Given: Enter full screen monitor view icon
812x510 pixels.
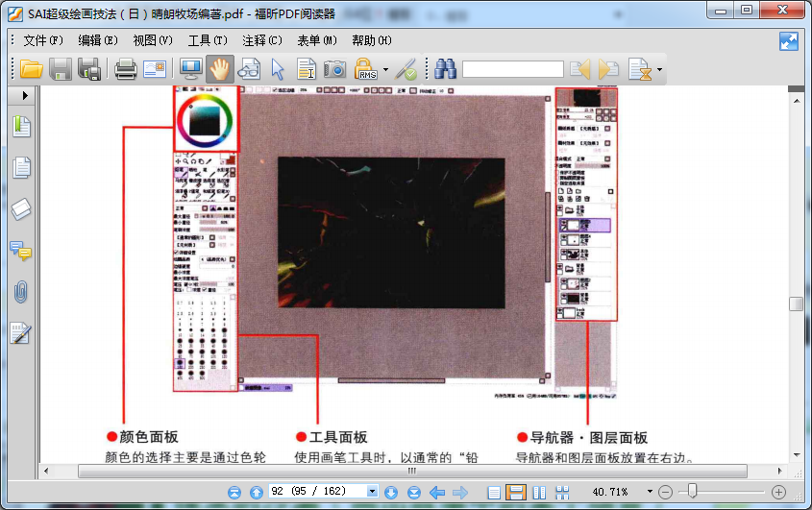Looking at the screenshot, I should coord(191,69).
